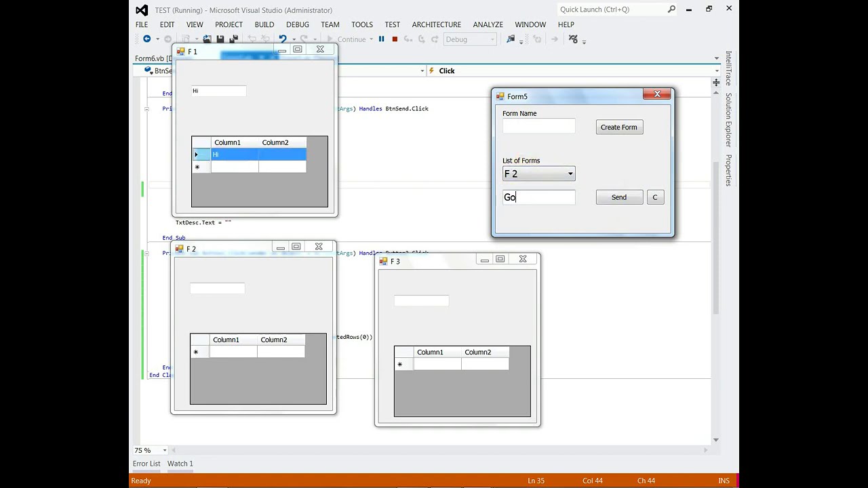The width and height of the screenshot is (868, 488).
Task: Click the Save toolbar icon
Action: [220, 39]
